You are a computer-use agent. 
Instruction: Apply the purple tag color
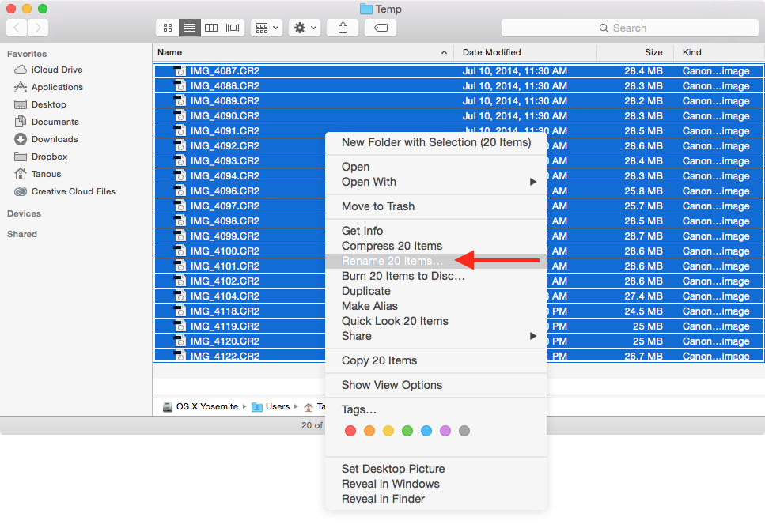click(445, 431)
